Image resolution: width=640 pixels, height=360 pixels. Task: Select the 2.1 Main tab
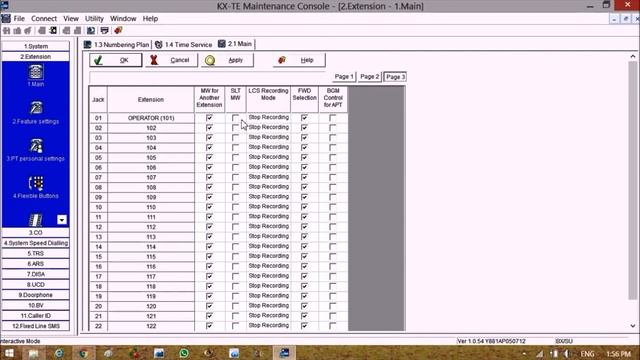point(235,44)
